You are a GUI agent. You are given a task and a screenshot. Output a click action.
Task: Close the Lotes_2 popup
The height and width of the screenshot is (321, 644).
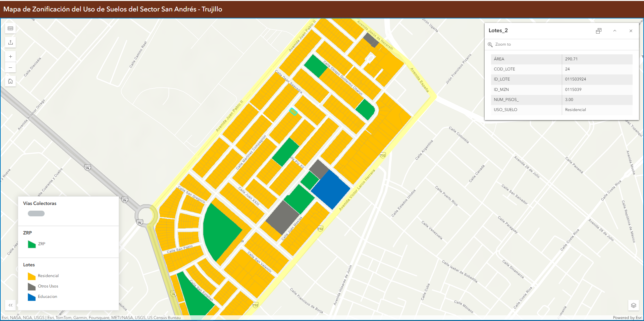tap(631, 31)
